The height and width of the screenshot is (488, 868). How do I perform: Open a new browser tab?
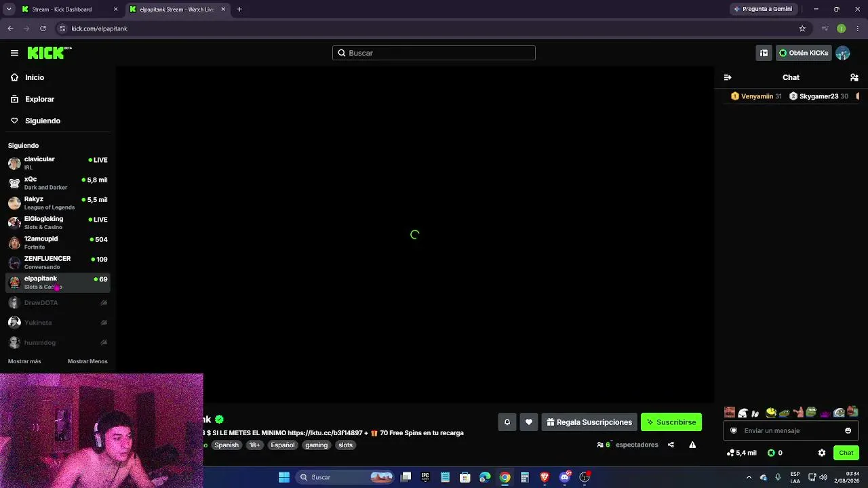tap(239, 9)
